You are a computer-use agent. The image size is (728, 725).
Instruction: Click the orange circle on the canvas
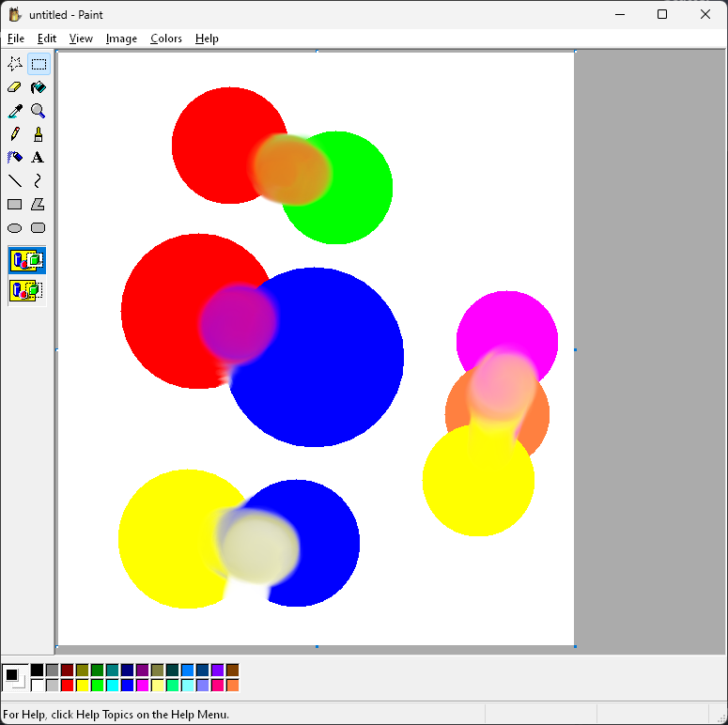pyautogui.click(x=538, y=418)
